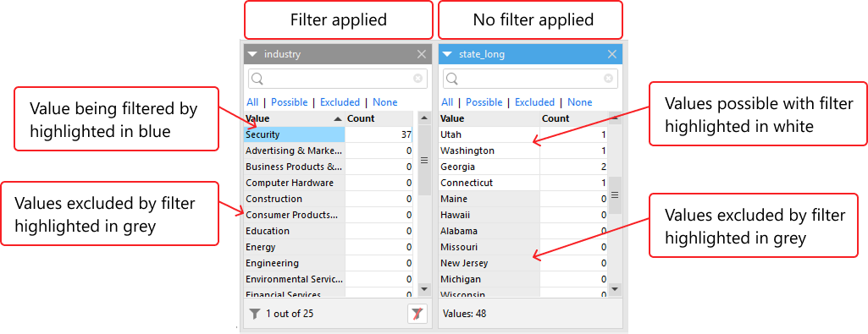Select the Utah state value
868x334 pixels.
489,134
